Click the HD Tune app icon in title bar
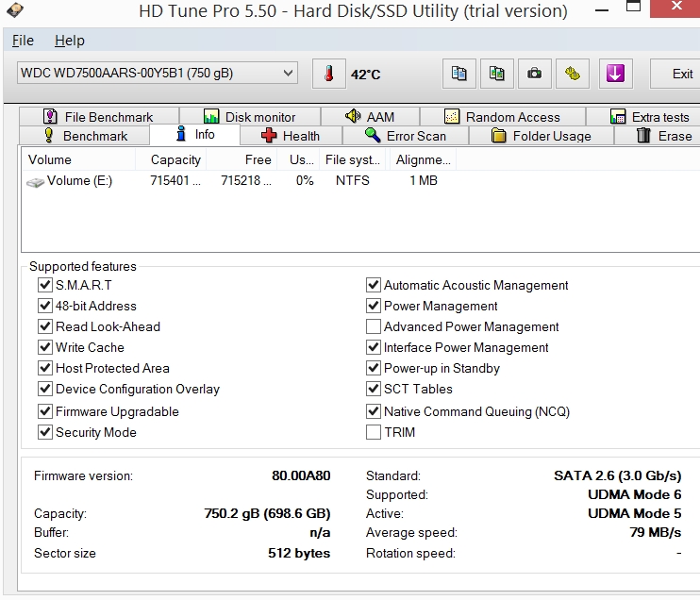This screenshot has width=700, height=600. [x=15, y=9]
